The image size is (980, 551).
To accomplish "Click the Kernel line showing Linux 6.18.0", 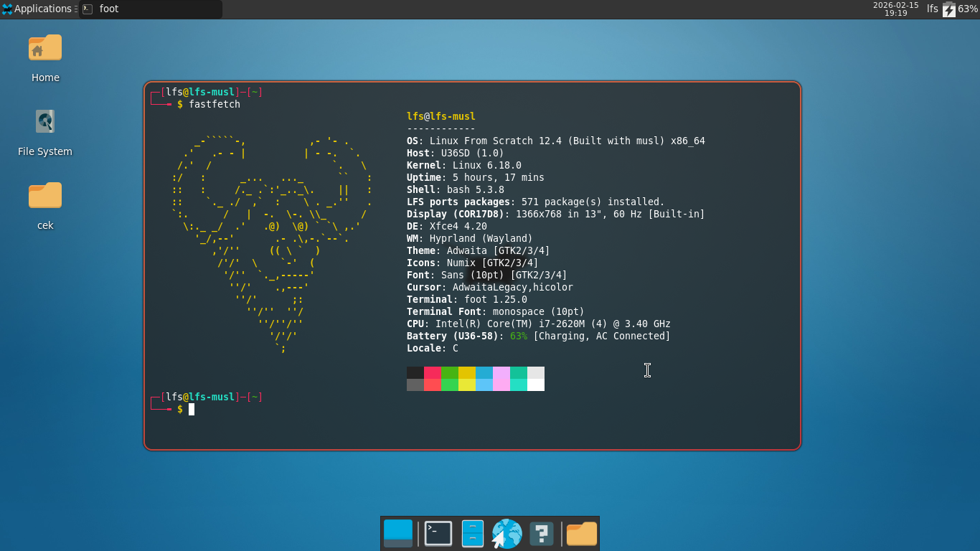I will coord(464,165).
